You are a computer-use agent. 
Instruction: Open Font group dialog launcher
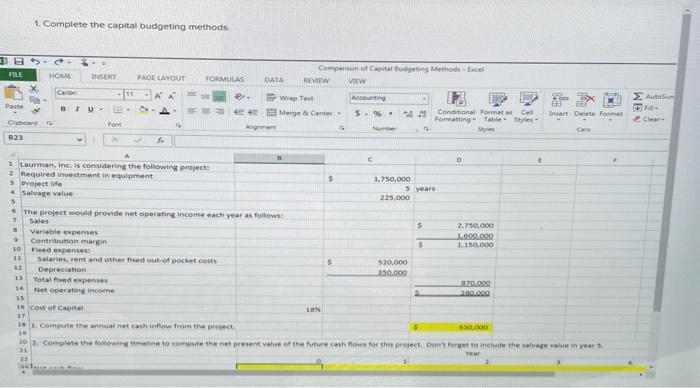(178, 126)
